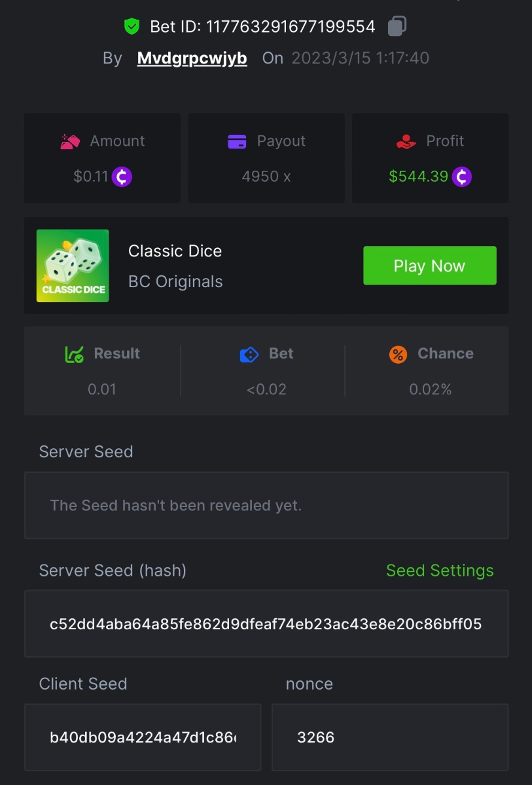Click the nonce field showing 3266
The image size is (532, 785).
click(390, 737)
